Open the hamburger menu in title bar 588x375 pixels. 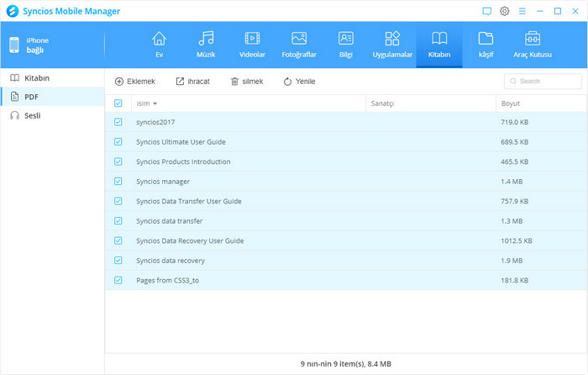522,11
